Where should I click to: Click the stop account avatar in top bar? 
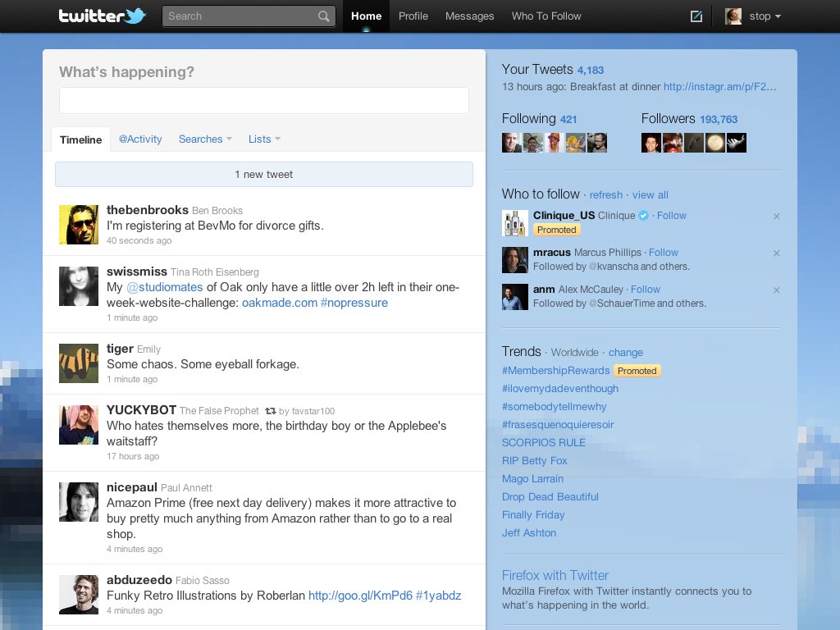click(733, 16)
